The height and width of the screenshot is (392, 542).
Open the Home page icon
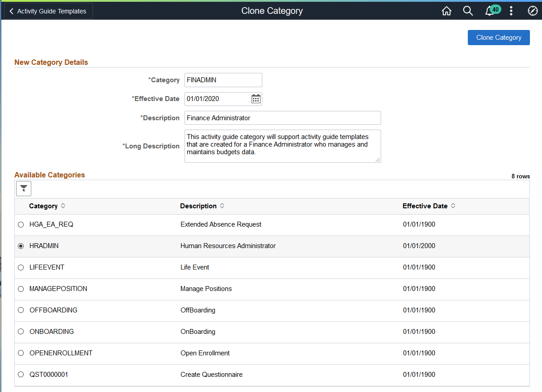(x=446, y=10)
